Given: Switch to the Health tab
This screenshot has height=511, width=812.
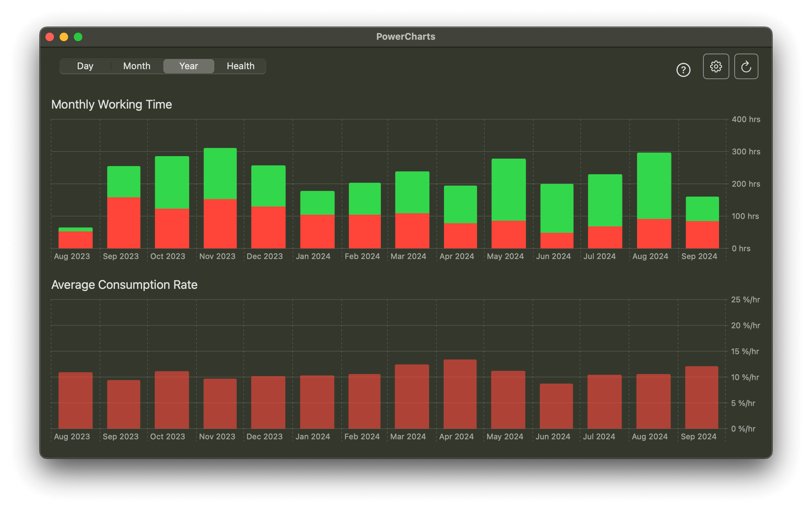Looking at the screenshot, I should [240, 66].
